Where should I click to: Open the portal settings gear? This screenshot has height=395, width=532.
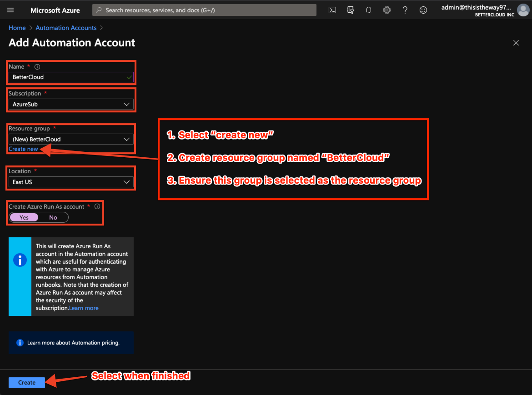(386, 10)
